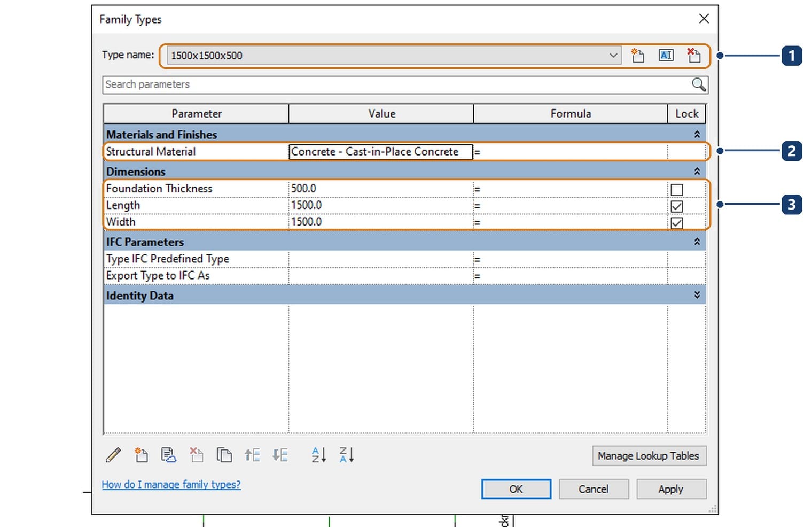Click the Rename Type icon
Image resolution: width=812 pixels, height=527 pixels.
click(666, 55)
